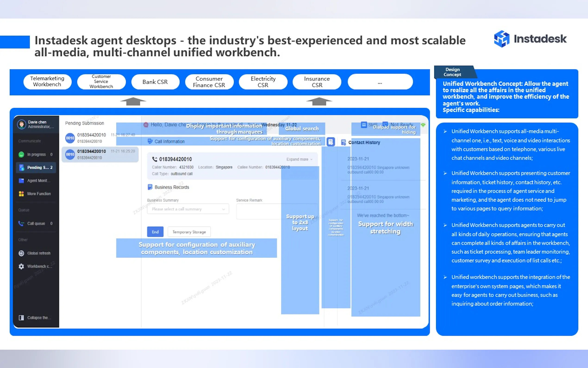Click Expand more in the call card
Image resolution: width=588 pixels, height=368 pixels.
pos(299,159)
